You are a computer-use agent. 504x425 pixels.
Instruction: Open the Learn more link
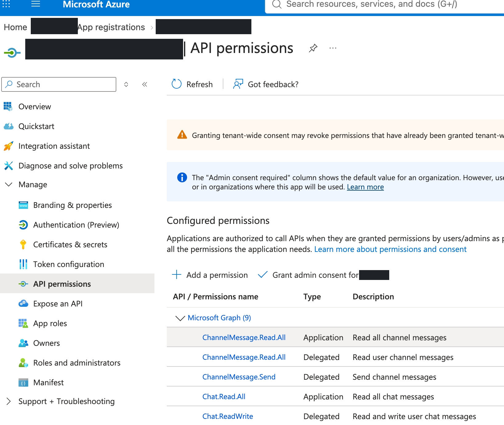[365, 187]
